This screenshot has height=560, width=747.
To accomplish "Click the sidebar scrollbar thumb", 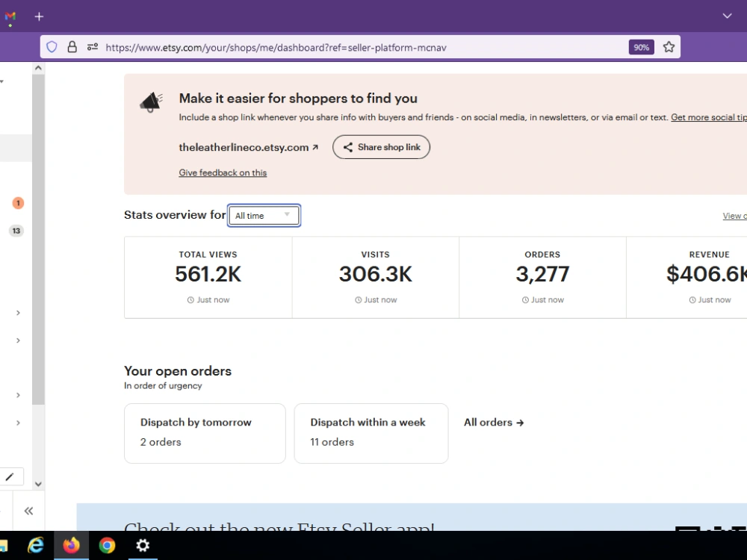I will (x=39, y=239).
